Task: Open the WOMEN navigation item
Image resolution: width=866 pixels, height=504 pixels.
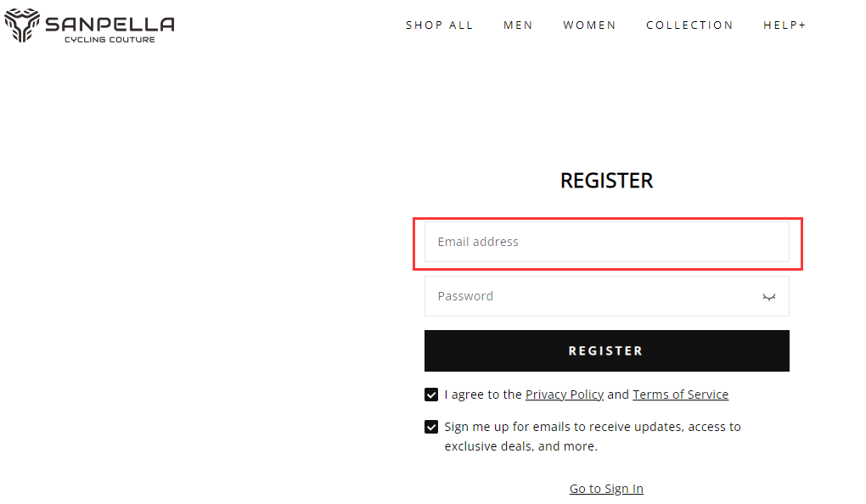Action: (589, 25)
